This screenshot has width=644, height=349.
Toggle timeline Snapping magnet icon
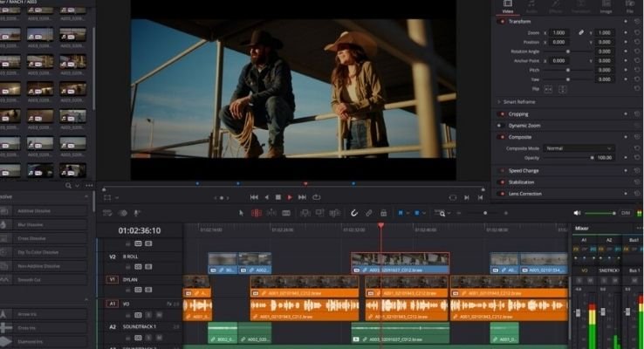coord(354,213)
